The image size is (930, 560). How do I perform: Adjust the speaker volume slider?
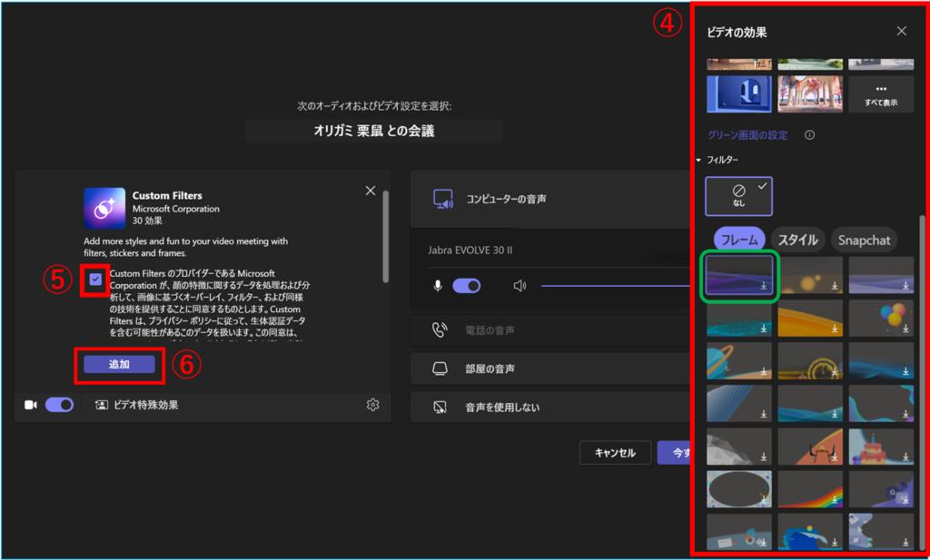pos(618,286)
